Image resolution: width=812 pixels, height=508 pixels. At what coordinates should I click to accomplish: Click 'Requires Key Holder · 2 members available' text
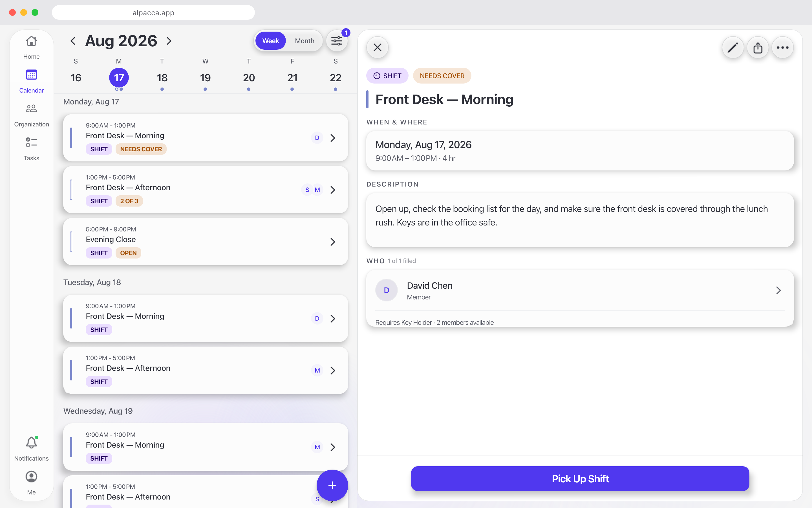point(434,323)
